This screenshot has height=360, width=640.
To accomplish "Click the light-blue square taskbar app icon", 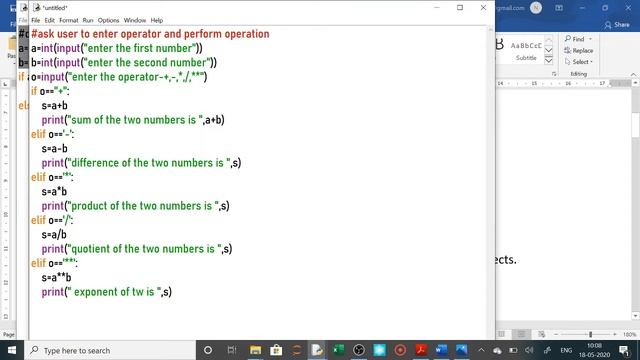I will (380, 350).
